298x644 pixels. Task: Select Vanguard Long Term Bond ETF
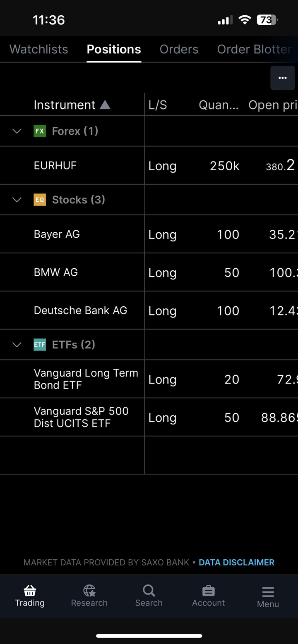[86, 379]
